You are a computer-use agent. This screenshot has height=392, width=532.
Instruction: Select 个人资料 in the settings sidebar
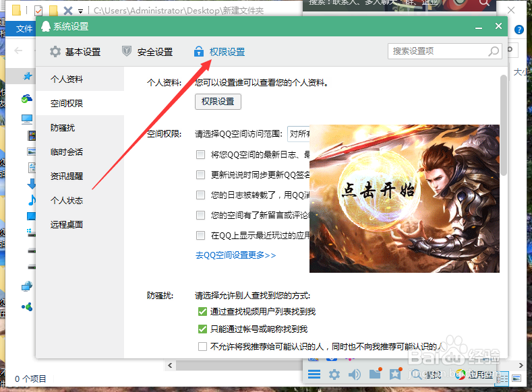[x=80, y=79]
